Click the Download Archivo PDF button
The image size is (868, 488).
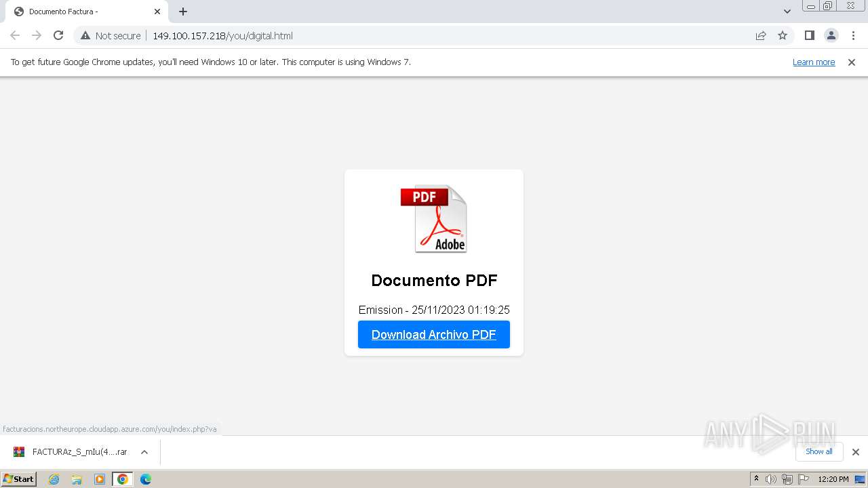click(x=434, y=334)
